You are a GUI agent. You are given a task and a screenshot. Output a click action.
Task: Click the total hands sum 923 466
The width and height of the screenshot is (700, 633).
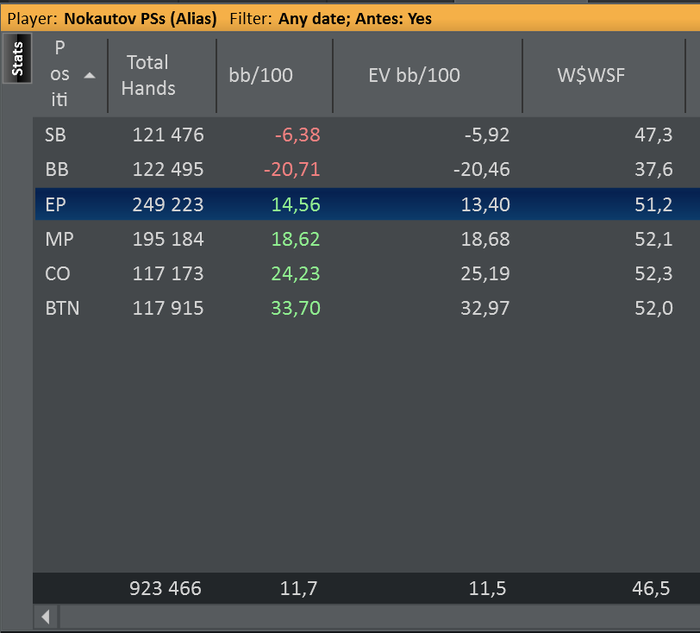point(165,589)
